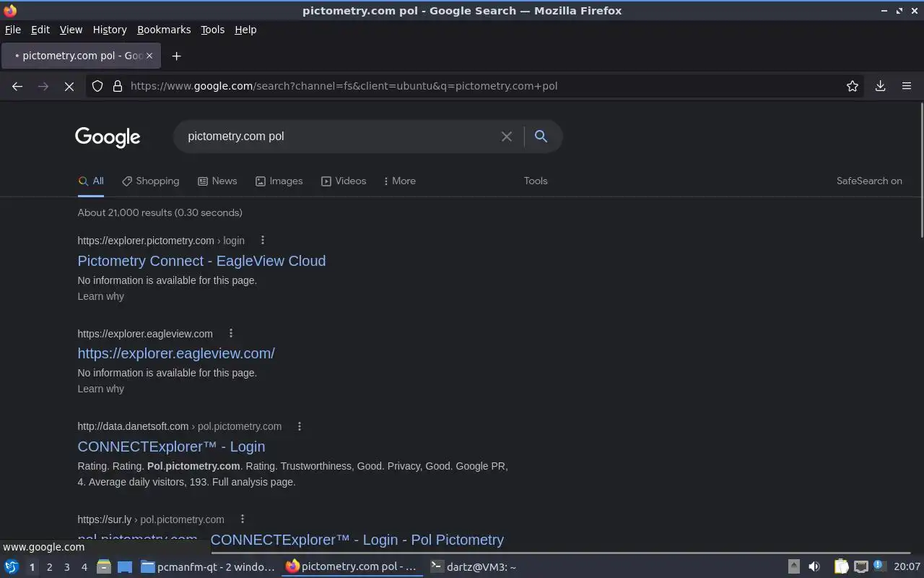Viewport: 924px width, 578px height.
Task: Open the Edit menu
Action: [x=40, y=30]
